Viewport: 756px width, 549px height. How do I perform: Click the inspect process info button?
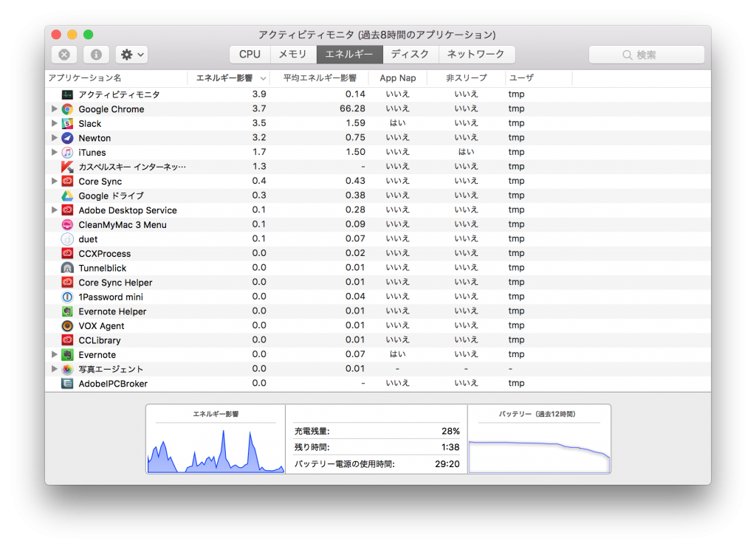tap(96, 55)
